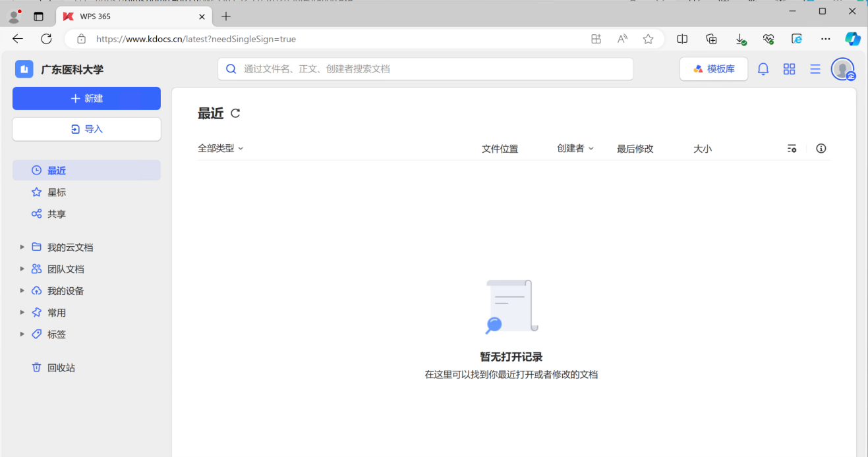The image size is (868, 457).
Task: Expand the 团队文档 tree node
Action: [x=22, y=269]
